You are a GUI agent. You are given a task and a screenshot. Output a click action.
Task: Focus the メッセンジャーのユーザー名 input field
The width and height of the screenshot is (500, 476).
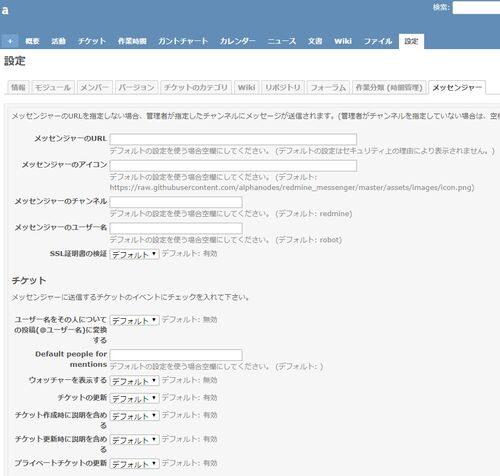pos(176,228)
